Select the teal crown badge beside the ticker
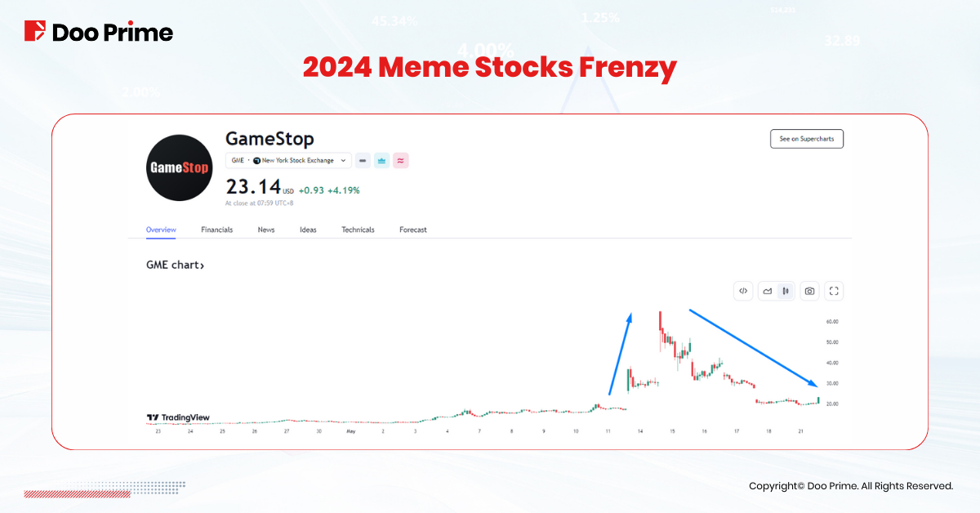Screen dimensions: 980x513 381,161
